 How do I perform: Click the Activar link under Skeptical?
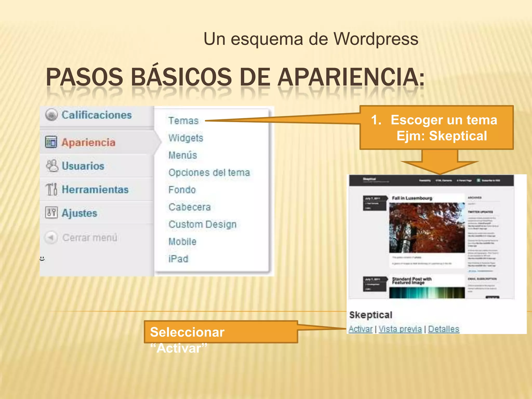pyautogui.click(x=361, y=329)
